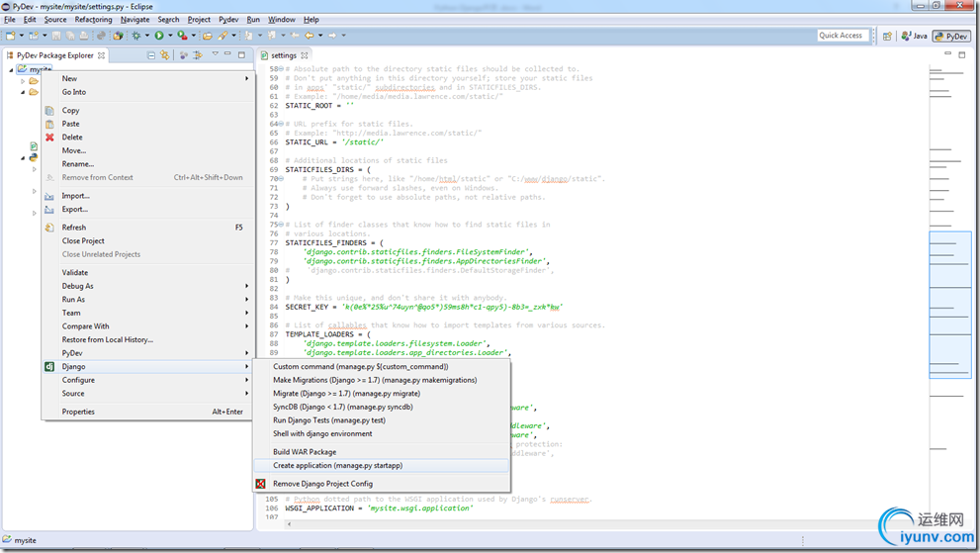Choose New from the context menu
The width and height of the screenshot is (980, 553).
(148, 79)
